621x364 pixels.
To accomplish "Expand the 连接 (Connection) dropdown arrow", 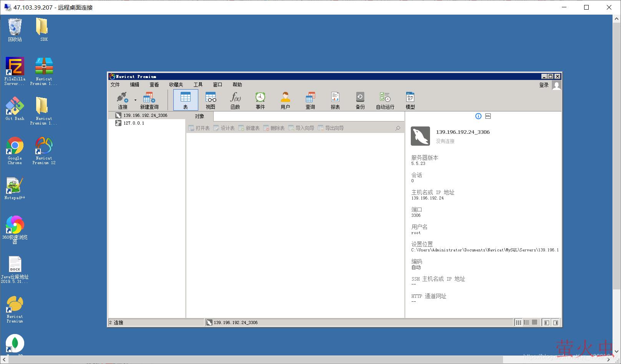I will (135, 100).
